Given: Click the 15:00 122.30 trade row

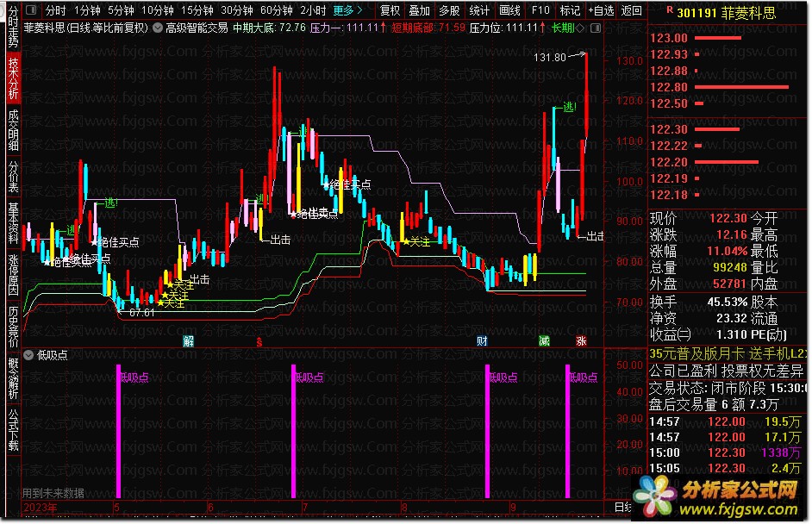Looking at the screenshot, I should point(727,452).
